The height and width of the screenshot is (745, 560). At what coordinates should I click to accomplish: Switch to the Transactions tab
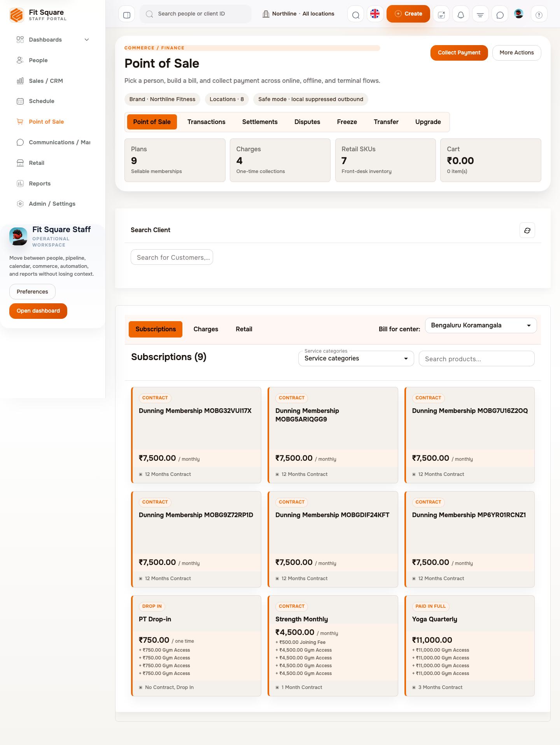[x=206, y=122]
